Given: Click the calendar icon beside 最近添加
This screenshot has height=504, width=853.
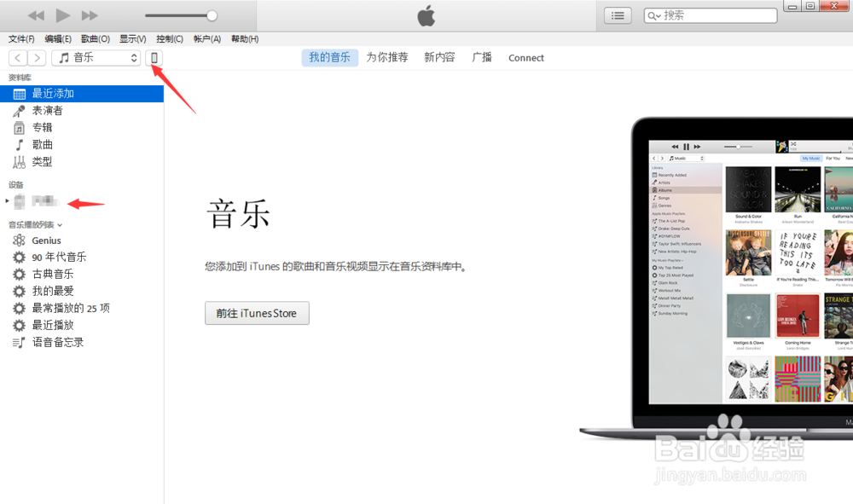Looking at the screenshot, I should (19, 94).
